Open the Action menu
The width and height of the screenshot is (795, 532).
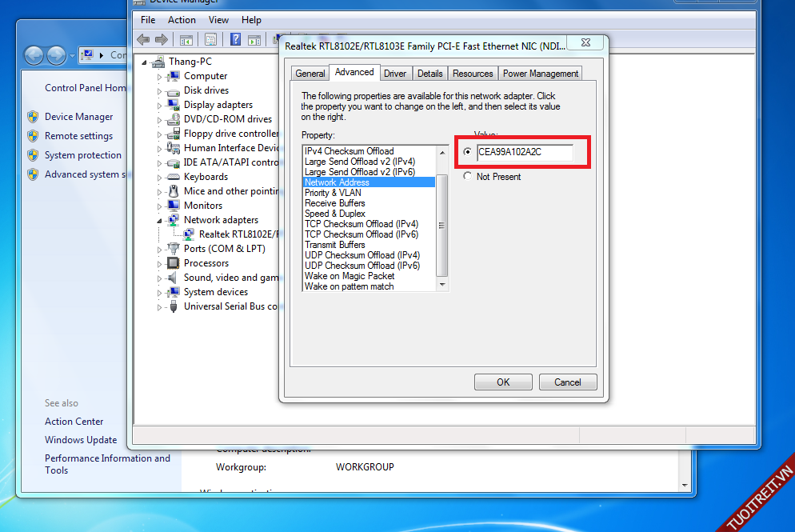click(x=182, y=20)
